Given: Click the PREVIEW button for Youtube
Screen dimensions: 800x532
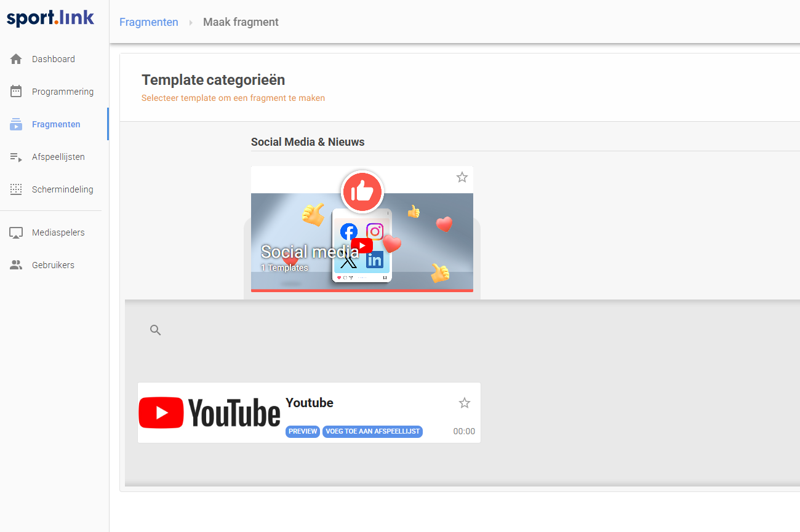Looking at the screenshot, I should tap(303, 432).
